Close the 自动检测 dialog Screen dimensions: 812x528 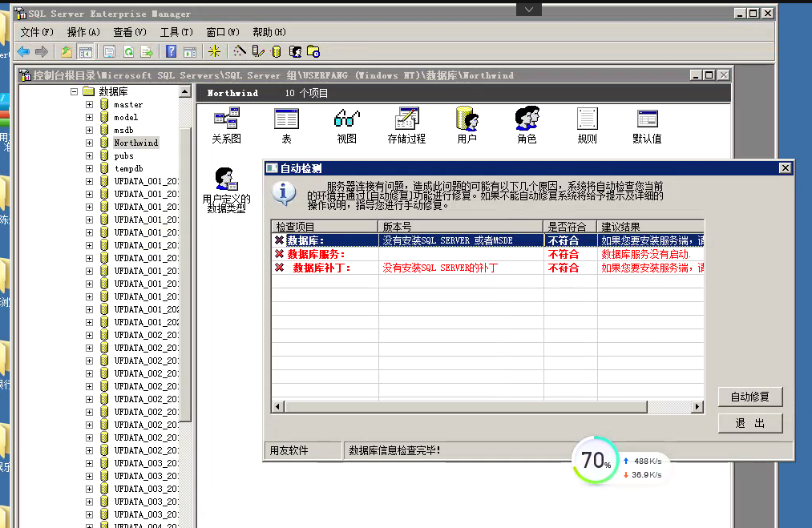(x=785, y=167)
